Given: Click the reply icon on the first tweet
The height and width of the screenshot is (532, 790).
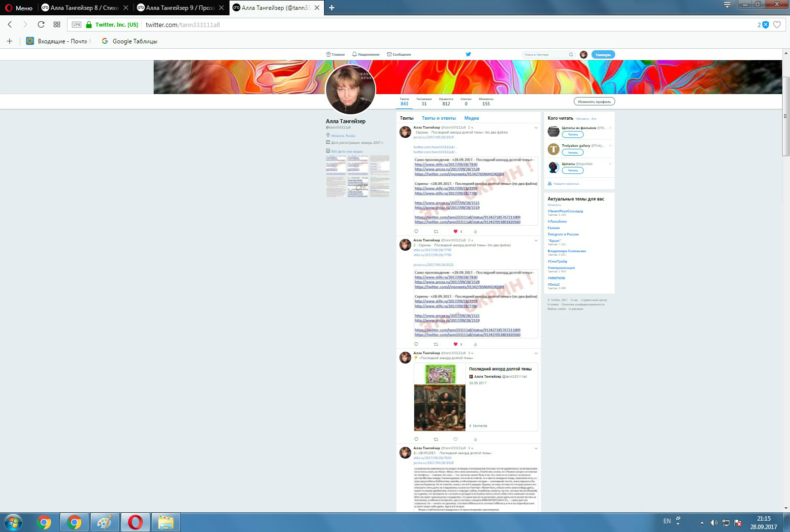Looking at the screenshot, I should [416, 232].
